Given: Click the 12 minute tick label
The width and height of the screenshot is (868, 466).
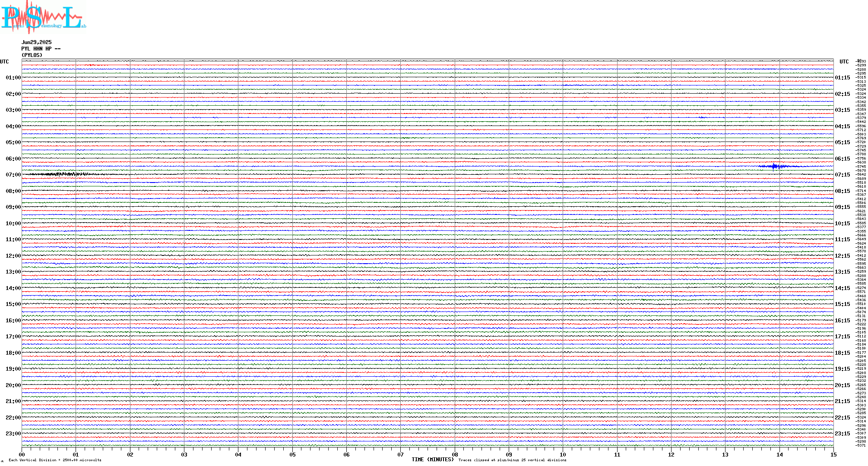Looking at the screenshot, I should pos(671,454).
